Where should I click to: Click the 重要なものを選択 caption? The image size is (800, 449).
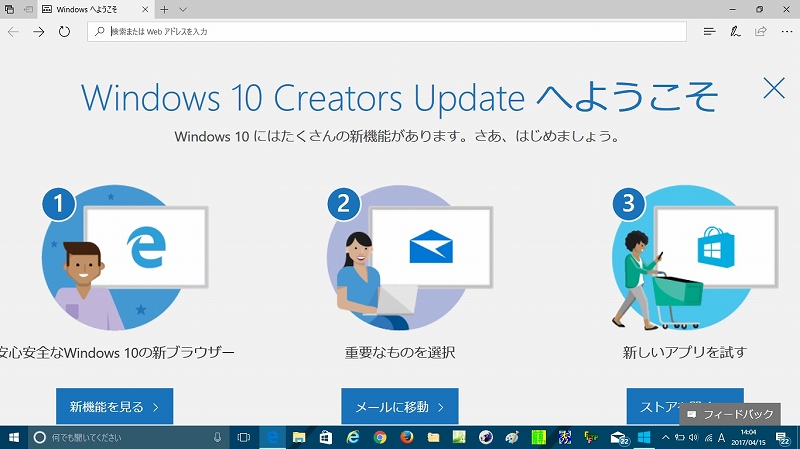tap(399, 352)
